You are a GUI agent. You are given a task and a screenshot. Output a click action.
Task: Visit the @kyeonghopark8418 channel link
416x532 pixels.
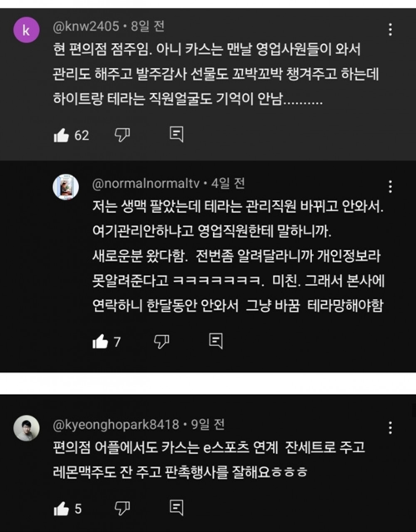tap(116, 425)
